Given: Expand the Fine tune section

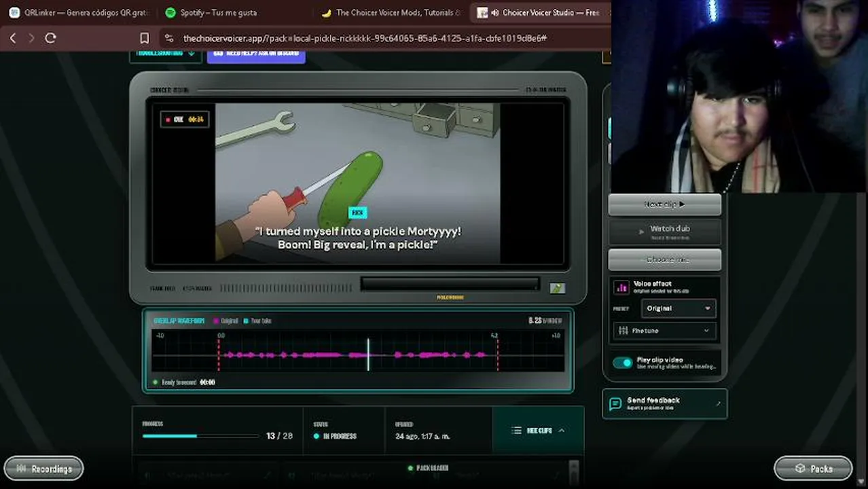Looking at the screenshot, I should (x=664, y=331).
